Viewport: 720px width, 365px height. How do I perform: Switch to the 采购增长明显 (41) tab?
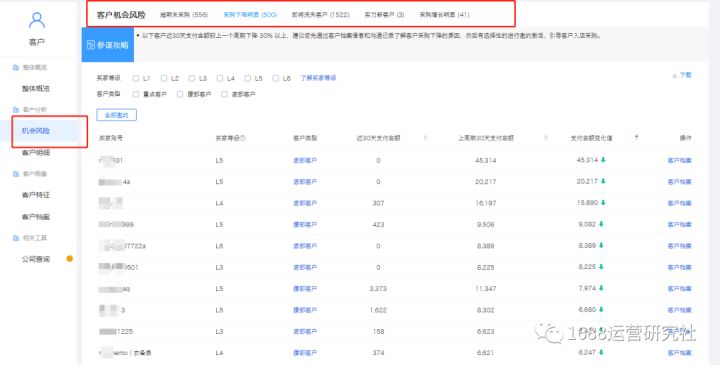[444, 15]
